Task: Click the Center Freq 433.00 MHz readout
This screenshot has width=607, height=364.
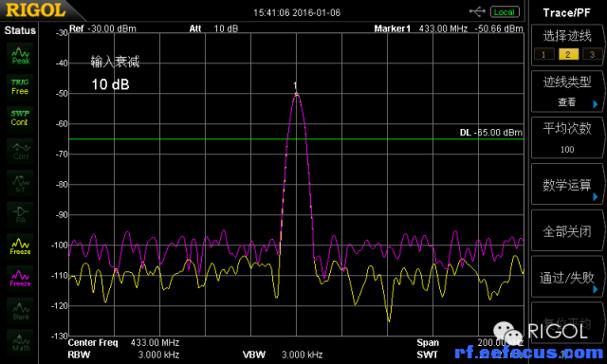Action: pyautogui.click(x=123, y=343)
